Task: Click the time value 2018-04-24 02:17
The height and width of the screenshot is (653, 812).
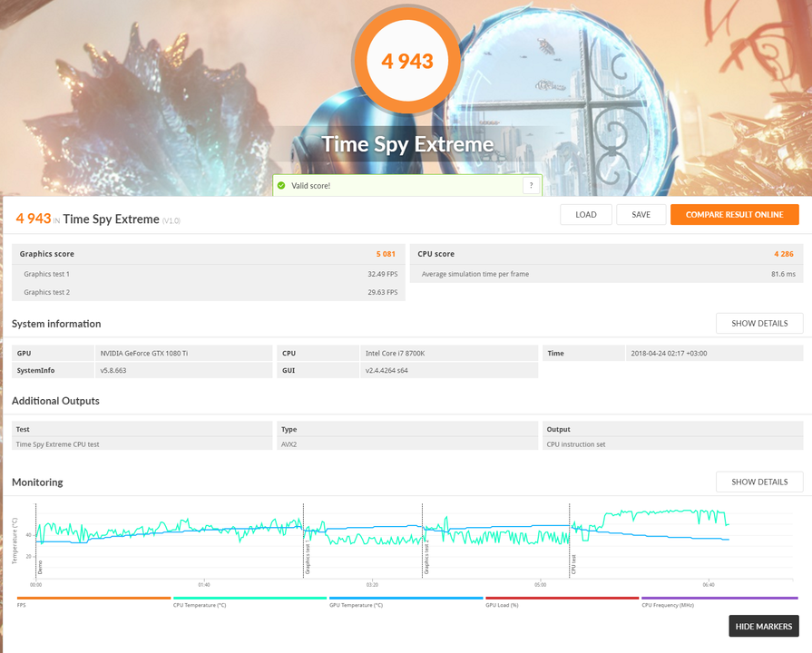Action: click(669, 353)
